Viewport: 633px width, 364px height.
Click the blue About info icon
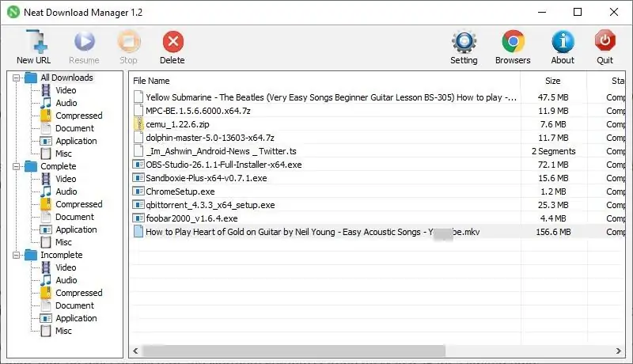[x=563, y=42]
